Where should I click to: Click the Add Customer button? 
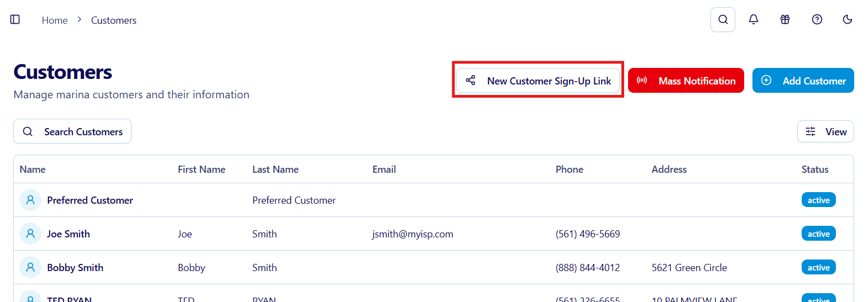coord(803,81)
